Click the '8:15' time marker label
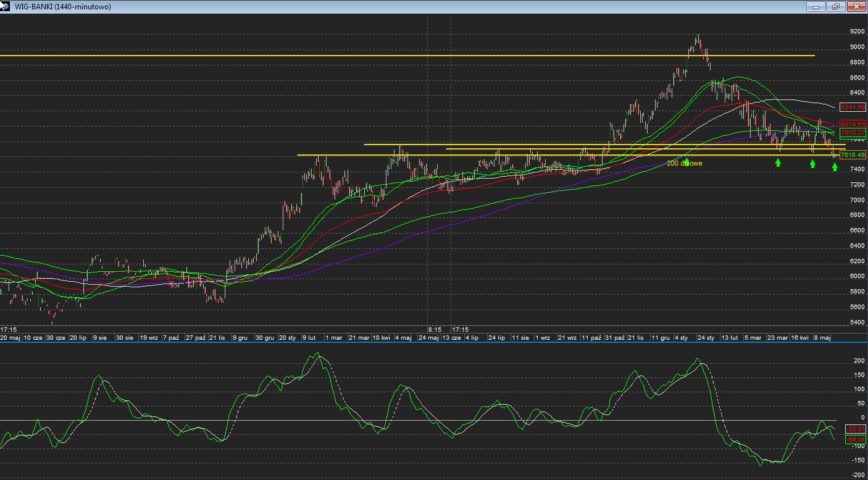This screenshot has width=868, height=480. coord(435,330)
